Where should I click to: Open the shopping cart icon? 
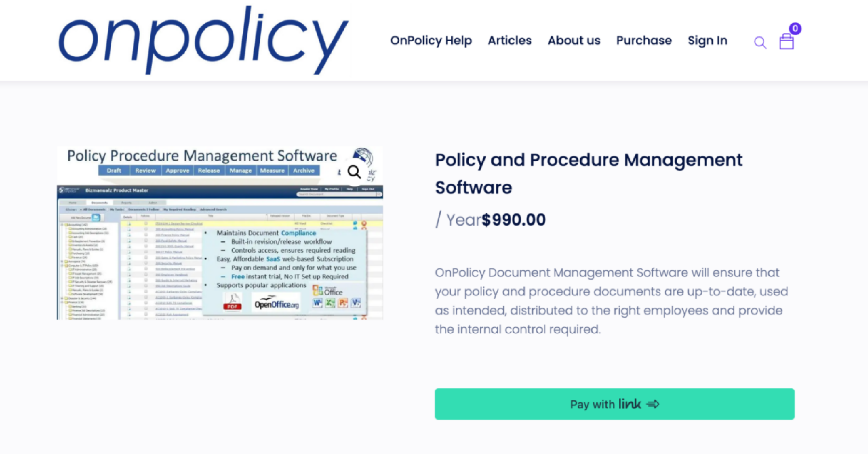click(x=786, y=42)
